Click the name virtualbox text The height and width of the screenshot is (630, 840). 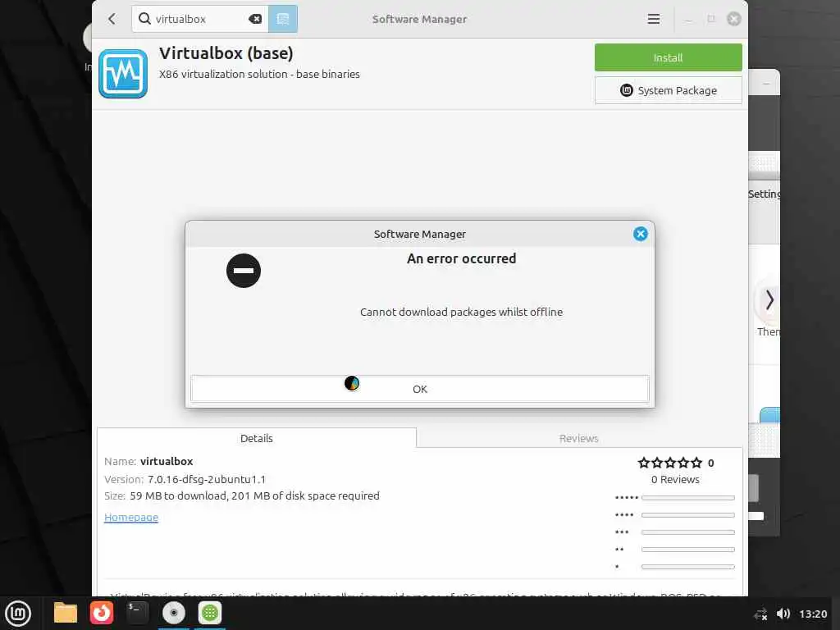coord(167,461)
